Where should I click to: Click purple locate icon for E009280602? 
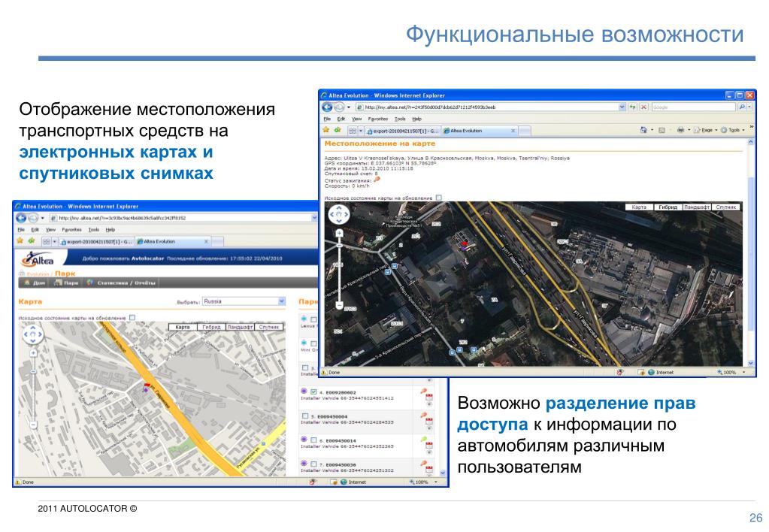coord(304,391)
